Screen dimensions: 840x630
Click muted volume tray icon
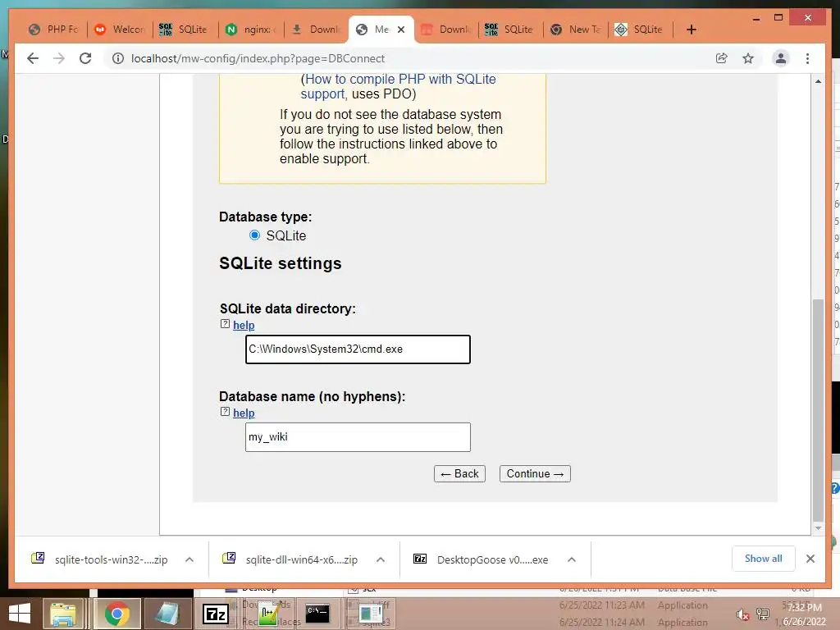point(742,614)
